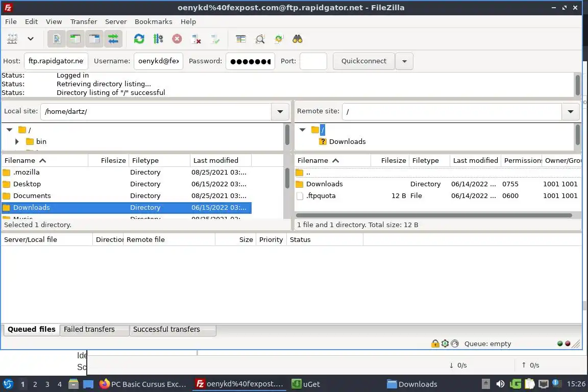
Task: Click the volume speaker tray icon
Action: [x=500, y=384]
